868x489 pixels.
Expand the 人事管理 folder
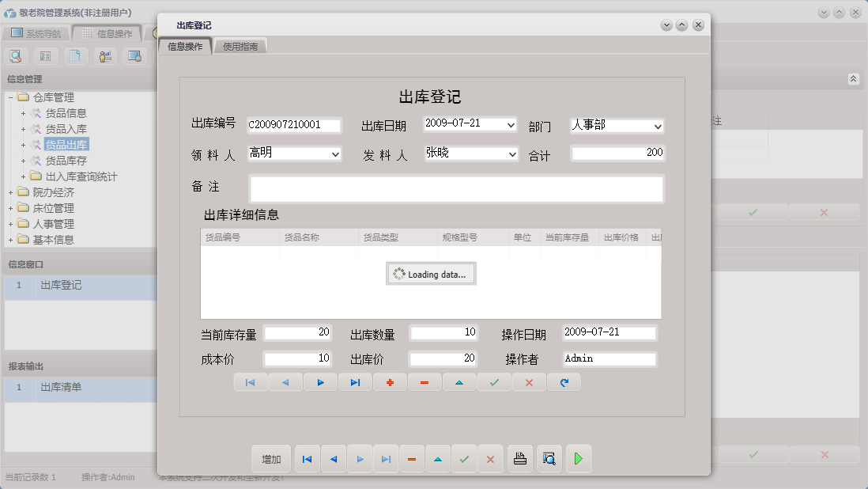click(x=10, y=223)
